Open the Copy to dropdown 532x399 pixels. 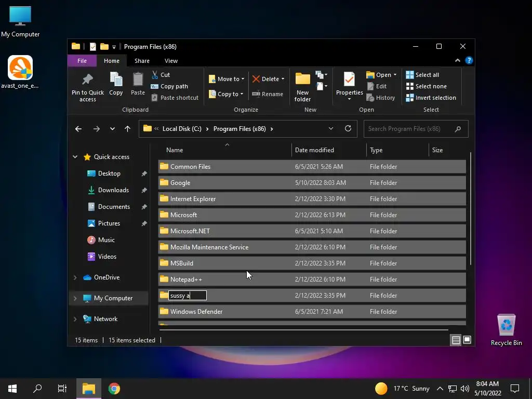tap(226, 94)
